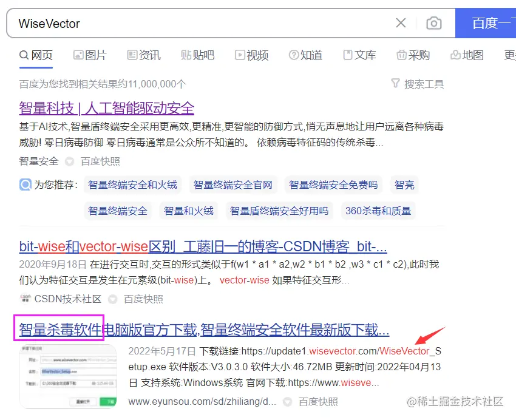
Task: Open 百度快照 for the CSDN result
Action: 143,299
